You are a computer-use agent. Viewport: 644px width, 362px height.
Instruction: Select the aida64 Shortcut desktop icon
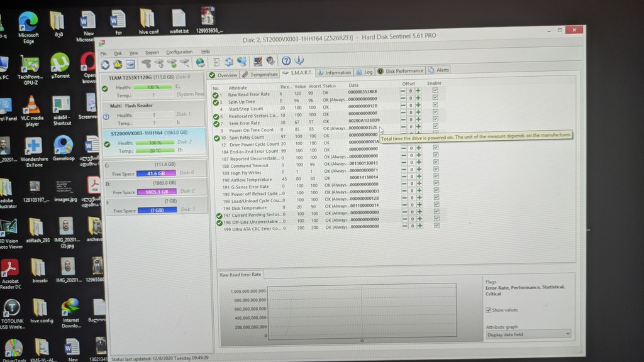(x=62, y=111)
